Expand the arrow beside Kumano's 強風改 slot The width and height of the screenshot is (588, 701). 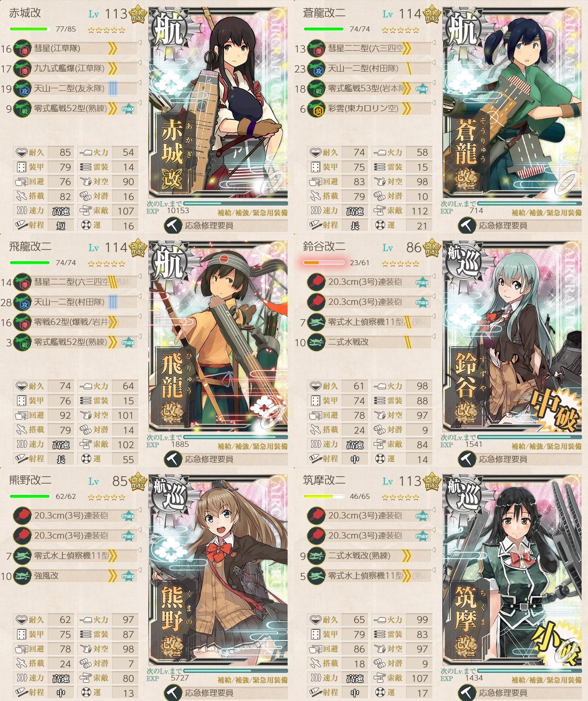coord(139,571)
